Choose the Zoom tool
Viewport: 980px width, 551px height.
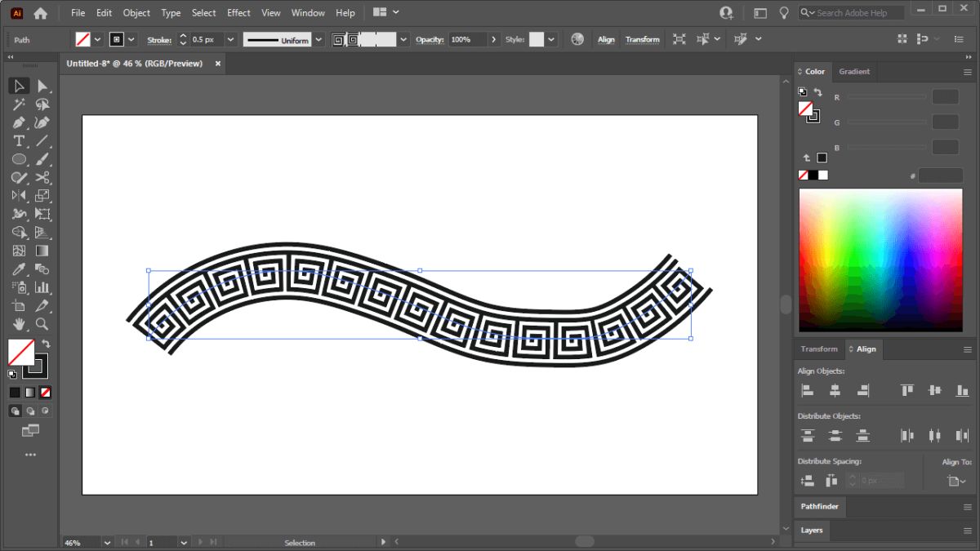[42, 324]
